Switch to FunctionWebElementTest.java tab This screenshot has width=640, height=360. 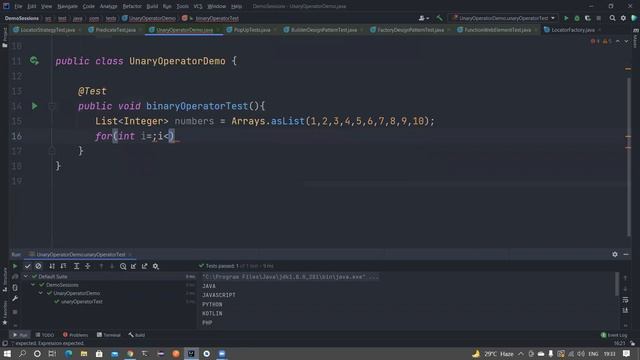pyautogui.click(x=498, y=30)
